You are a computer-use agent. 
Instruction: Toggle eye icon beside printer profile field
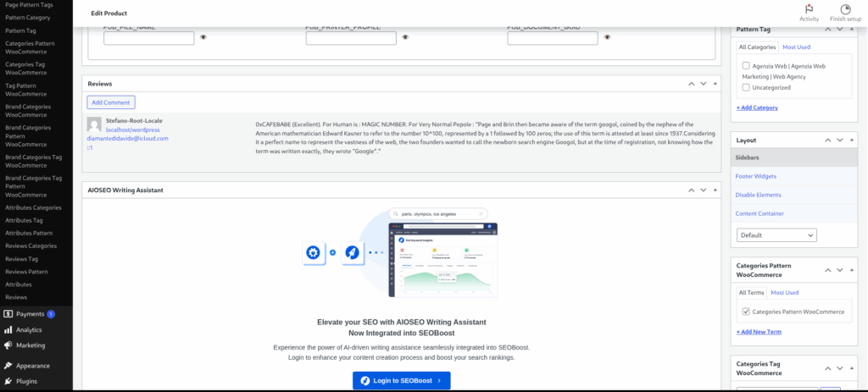coord(405,37)
